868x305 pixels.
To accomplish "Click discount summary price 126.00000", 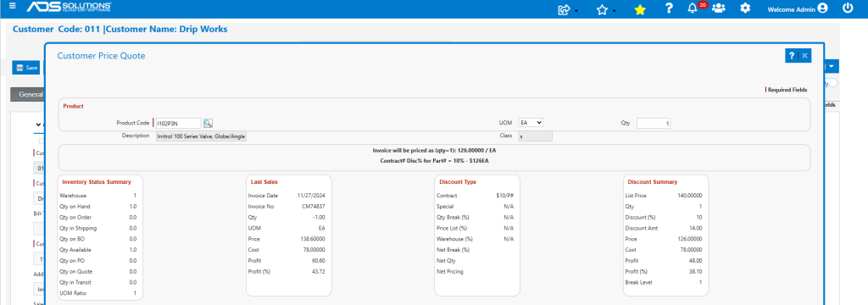I will [690, 239].
